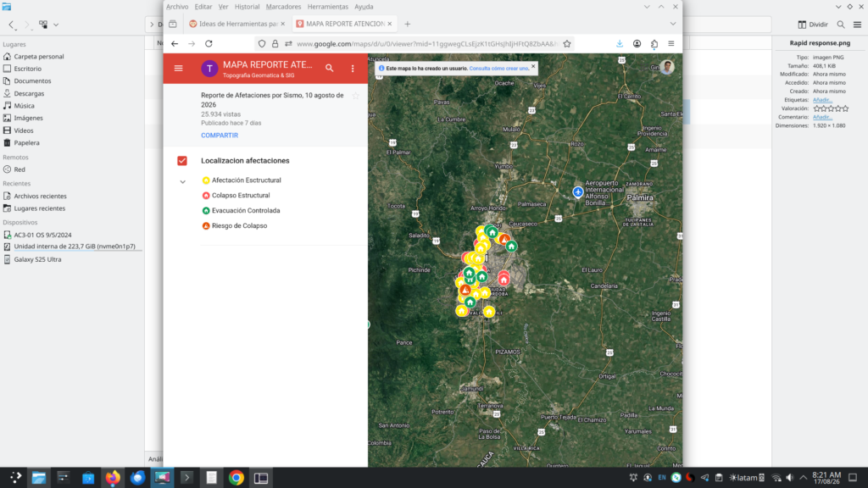The width and height of the screenshot is (868, 488).
Task: Click the tracking protection shield icon
Action: 262,44
